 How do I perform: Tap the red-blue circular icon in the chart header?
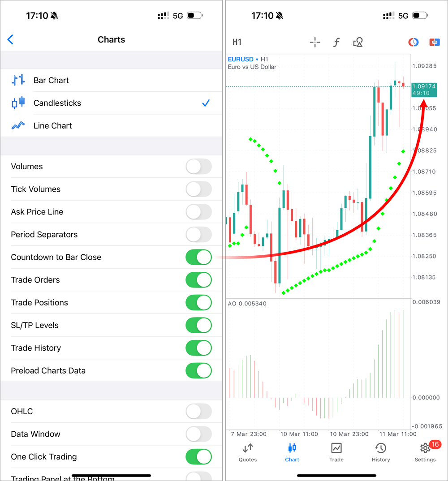coord(413,42)
